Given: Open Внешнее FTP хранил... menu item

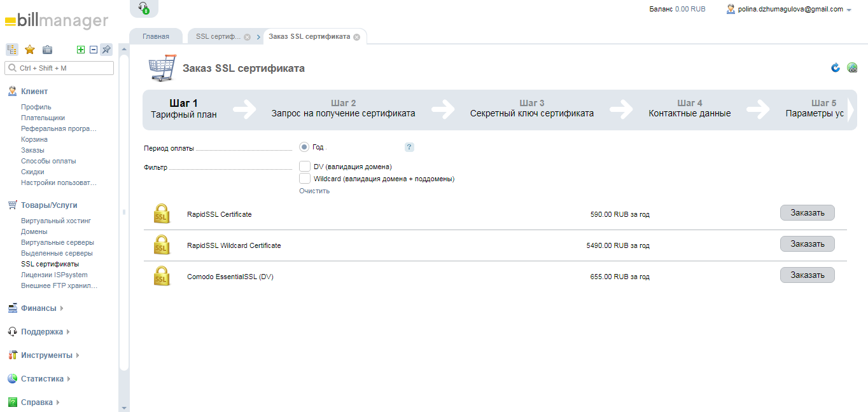Looking at the screenshot, I should [x=59, y=285].
